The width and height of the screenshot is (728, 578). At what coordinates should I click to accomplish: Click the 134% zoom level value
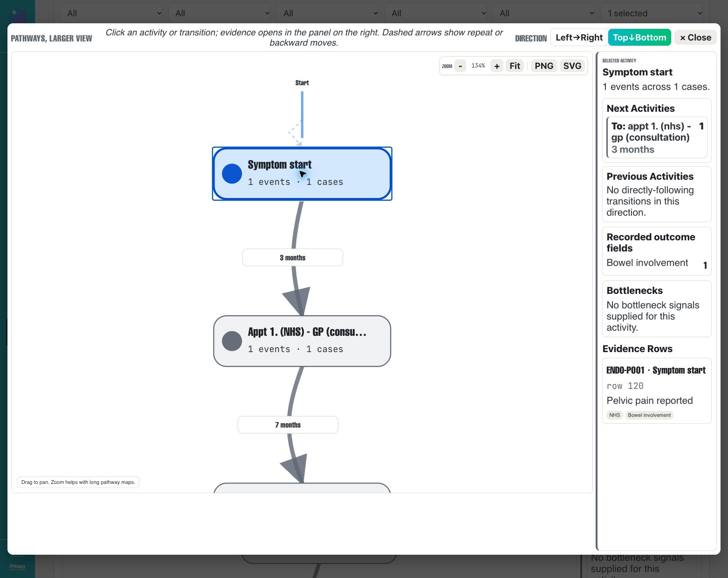tap(478, 66)
